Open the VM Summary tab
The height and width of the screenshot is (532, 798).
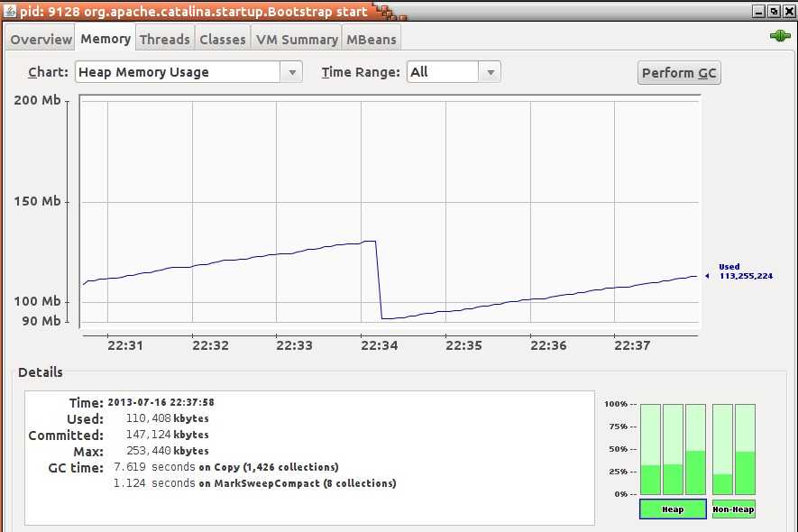(297, 39)
